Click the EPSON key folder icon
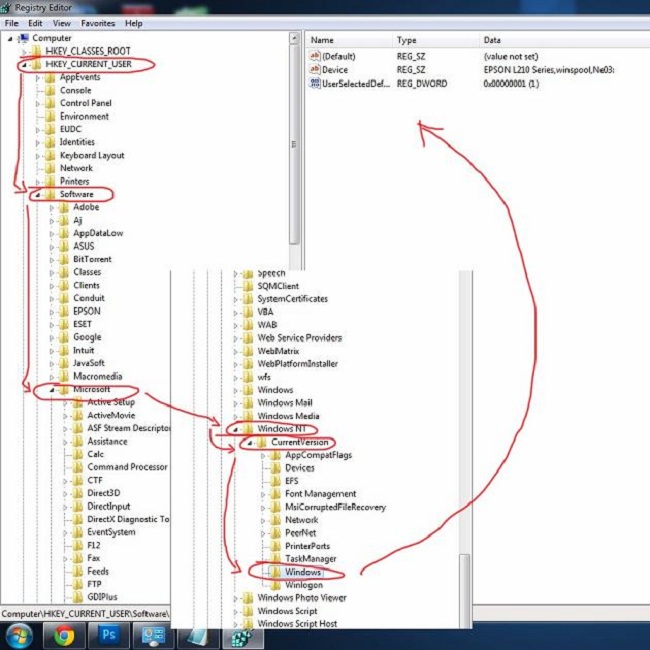The width and height of the screenshot is (650, 650). coord(64,311)
